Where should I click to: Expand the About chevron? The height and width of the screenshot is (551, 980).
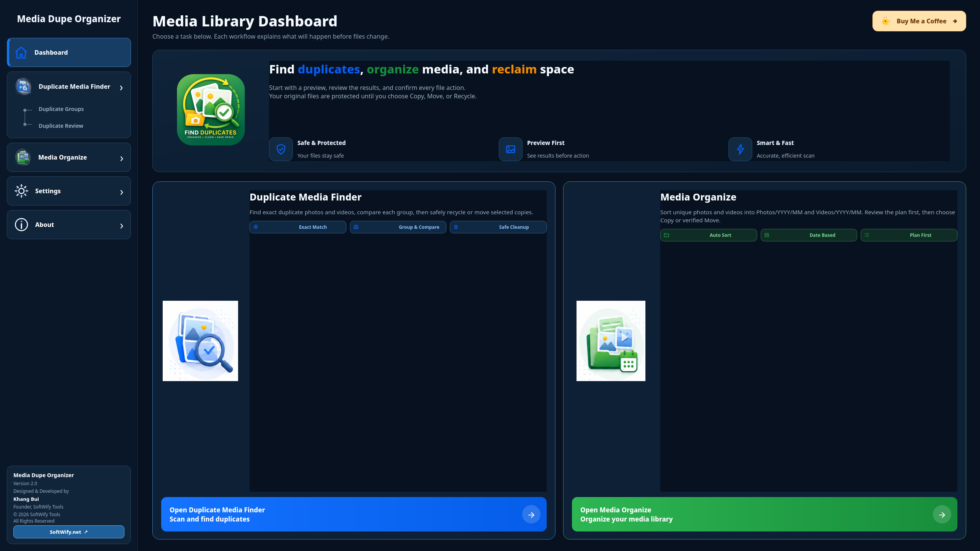tap(121, 226)
